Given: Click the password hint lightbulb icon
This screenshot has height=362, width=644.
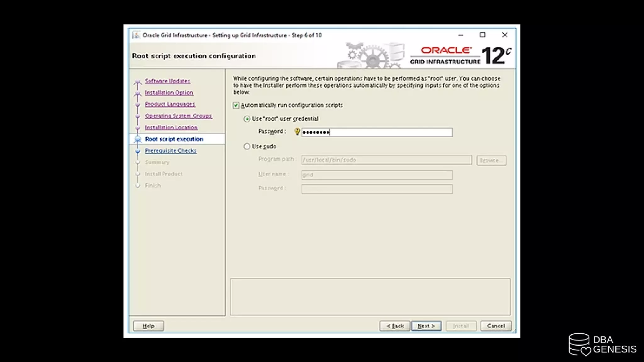Looking at the screenshot, I should (x=297, y=132).
